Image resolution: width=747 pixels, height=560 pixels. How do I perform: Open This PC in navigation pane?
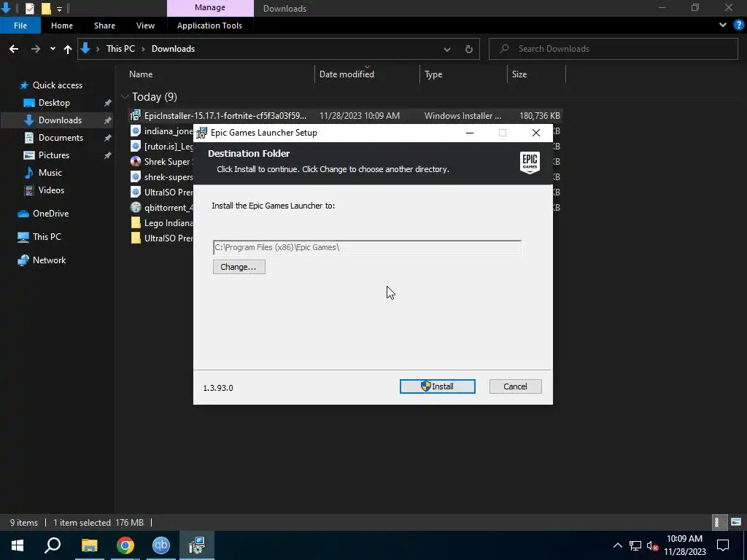tap(47, 237)
